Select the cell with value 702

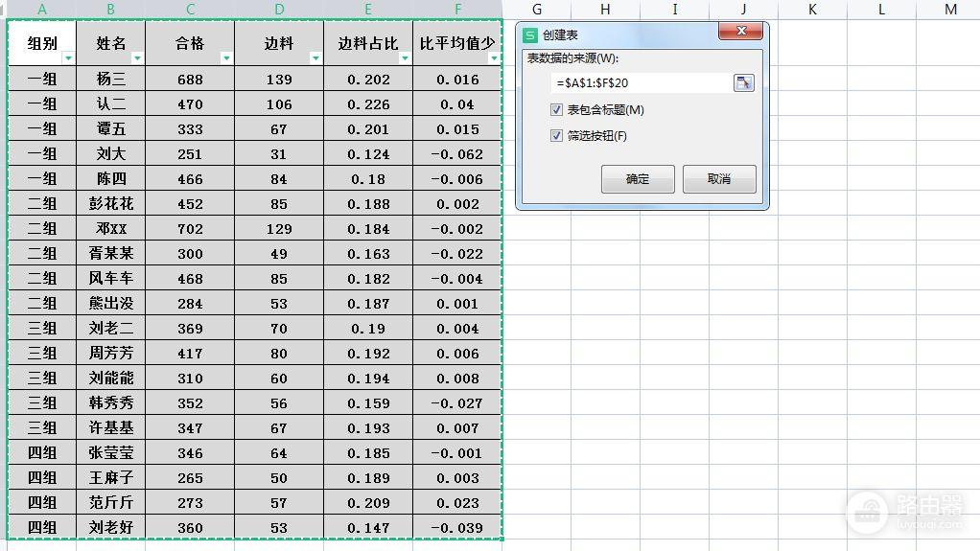coord(190,229)
